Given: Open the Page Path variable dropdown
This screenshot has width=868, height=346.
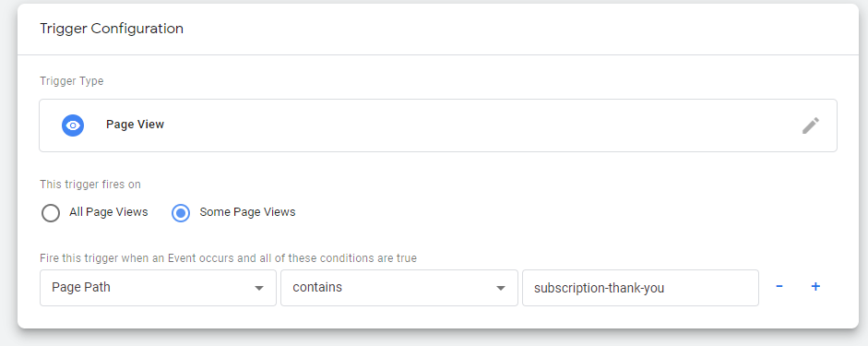Looking at the screenshot, I should [x=158, y=288].
